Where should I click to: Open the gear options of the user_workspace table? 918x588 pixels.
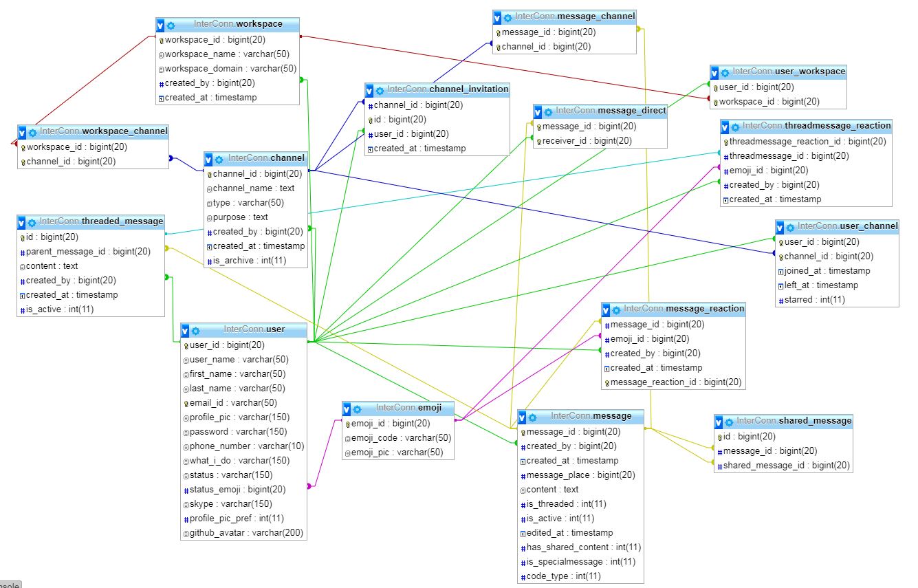[725, 73]
